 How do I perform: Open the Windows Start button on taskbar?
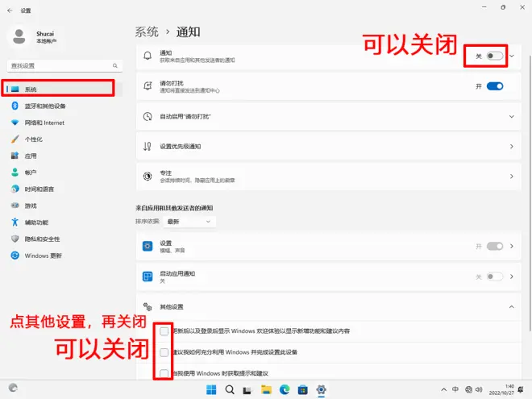211,389
